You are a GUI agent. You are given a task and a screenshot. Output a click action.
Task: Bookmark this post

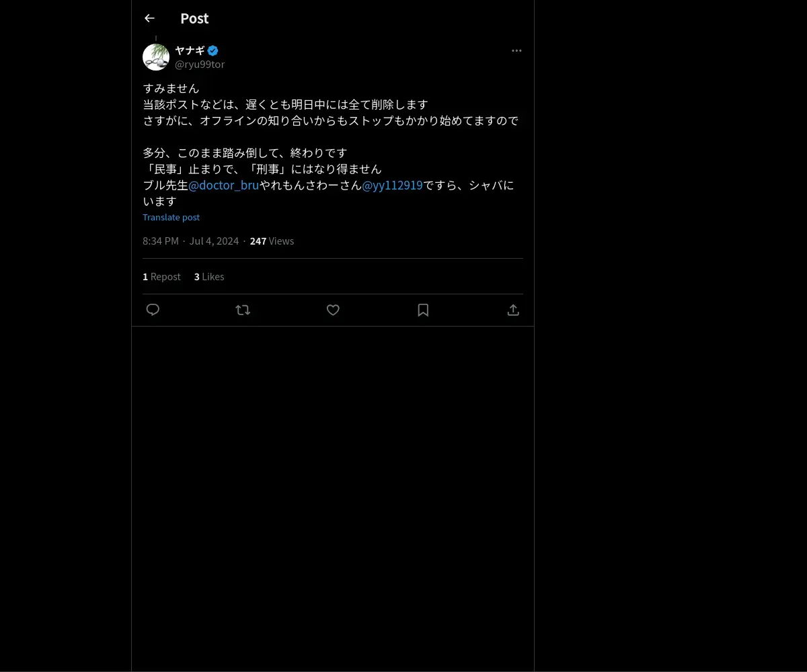(x=423, y=310)
